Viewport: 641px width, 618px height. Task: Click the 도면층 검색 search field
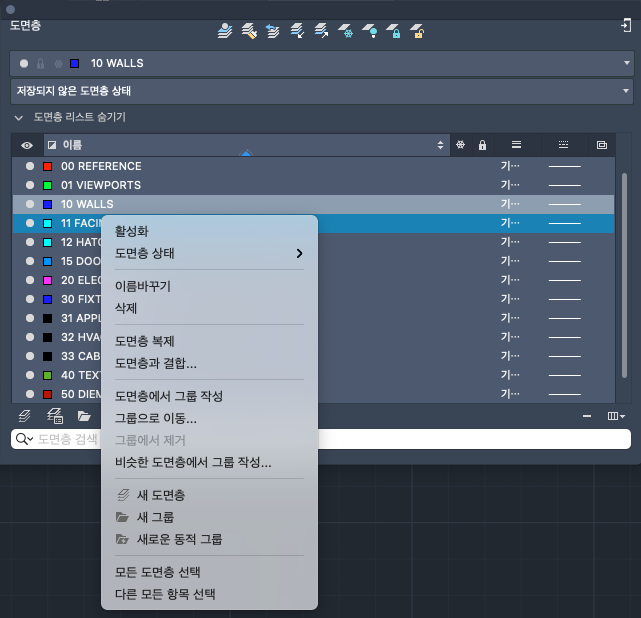(321, 439)
